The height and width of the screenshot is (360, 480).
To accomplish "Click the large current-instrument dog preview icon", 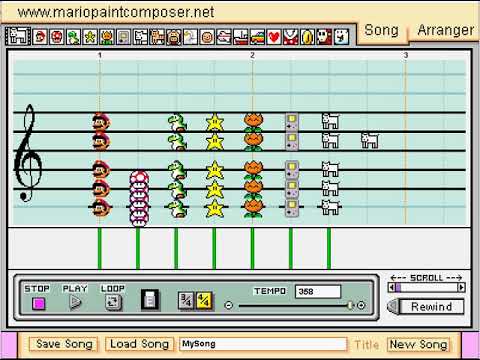I will (x=18, y=36).
